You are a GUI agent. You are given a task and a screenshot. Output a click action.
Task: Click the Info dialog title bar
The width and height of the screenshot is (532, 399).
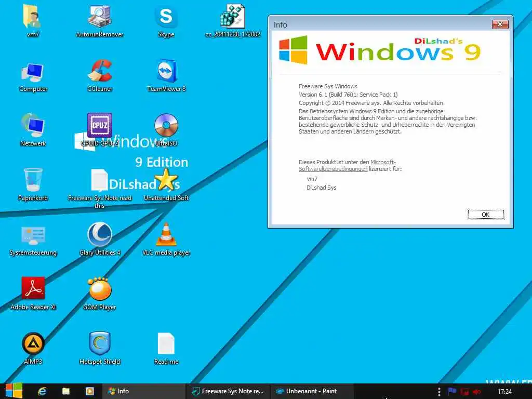pyautogui.click(x=380, y=24)
